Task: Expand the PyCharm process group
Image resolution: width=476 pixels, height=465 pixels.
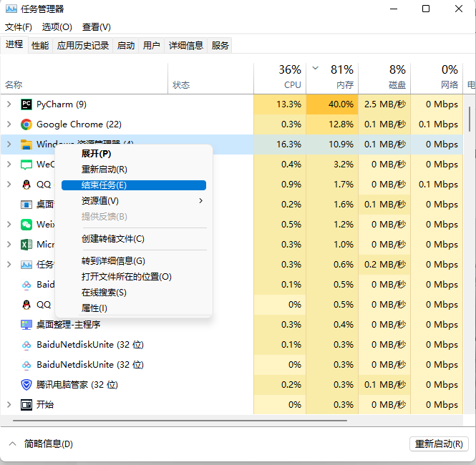Action: tap(9, 104)
